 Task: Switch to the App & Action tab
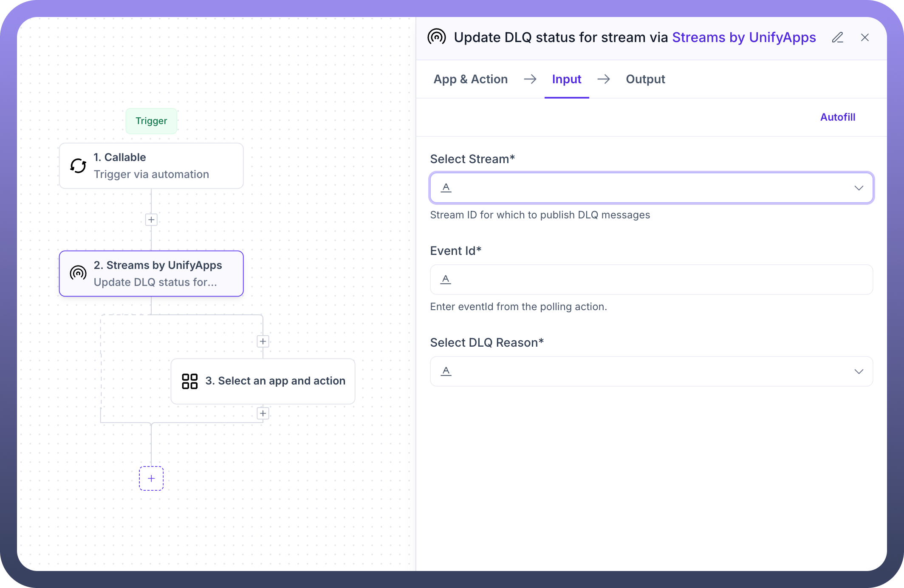click(470, 79)
